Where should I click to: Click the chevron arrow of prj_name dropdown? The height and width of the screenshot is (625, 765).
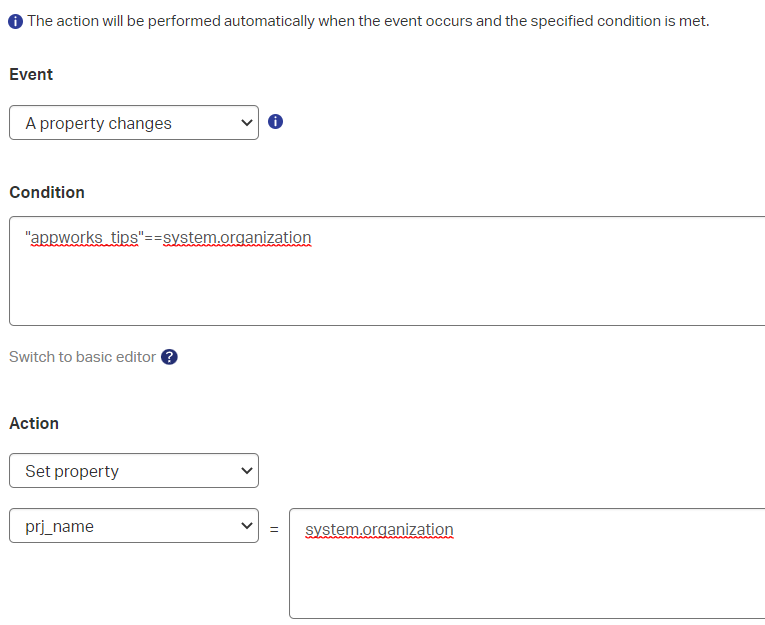click(x=247, y=526)
